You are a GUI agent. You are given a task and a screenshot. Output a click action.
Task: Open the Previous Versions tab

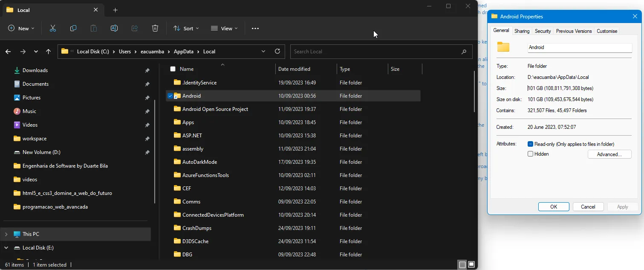pos(574,31)
